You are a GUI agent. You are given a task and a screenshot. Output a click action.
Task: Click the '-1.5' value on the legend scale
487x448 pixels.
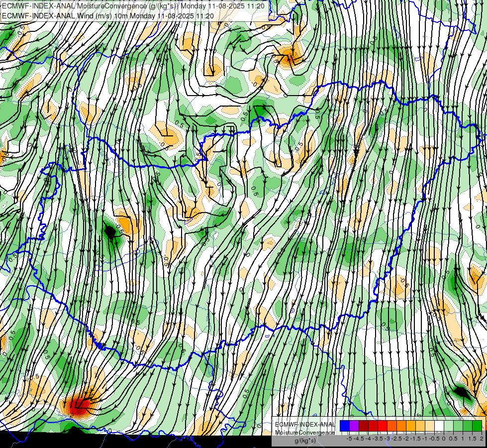point(415,439)
